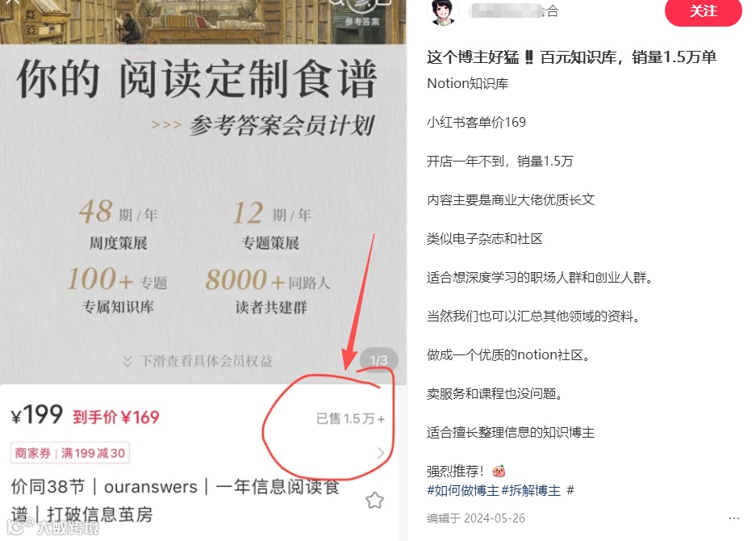Screen dimensions: 756x541
Task: Click the 参考答案 logo badge on banner
Action: [362, 13]
